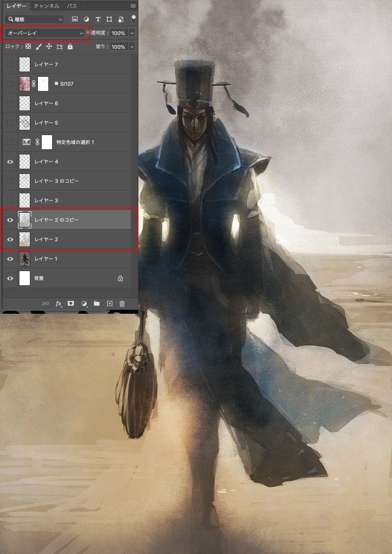Click the chain link on SI107 layer
This screenshot has width=392, height=554.
click(34, 84)
